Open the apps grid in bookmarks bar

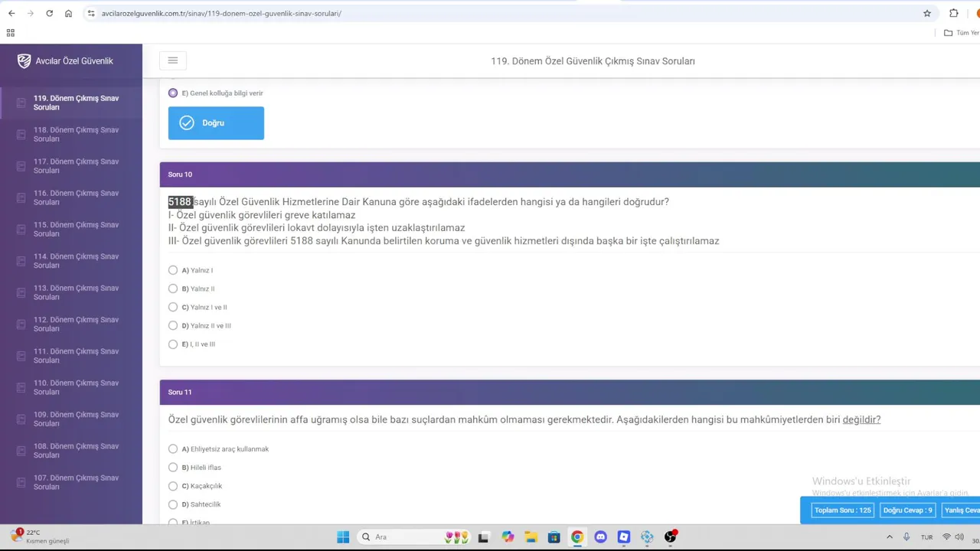click(x=11, y=33)
